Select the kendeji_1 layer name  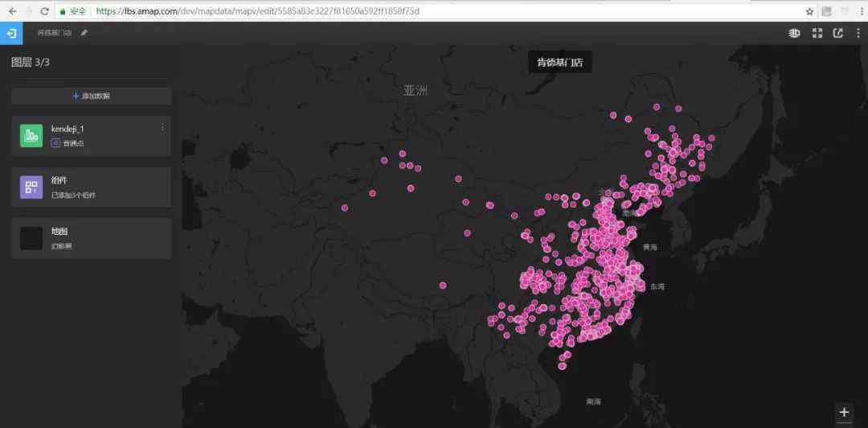point(68,129)
